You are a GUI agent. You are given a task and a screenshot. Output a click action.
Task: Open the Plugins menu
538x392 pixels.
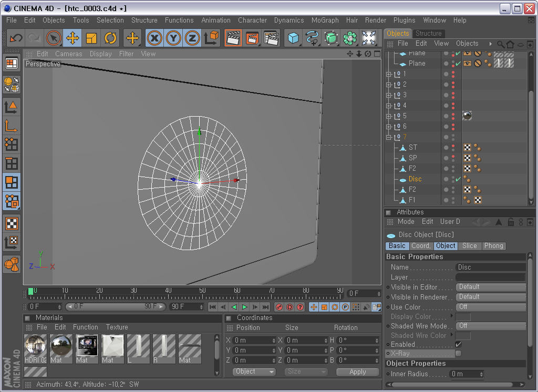coord(404,20)
